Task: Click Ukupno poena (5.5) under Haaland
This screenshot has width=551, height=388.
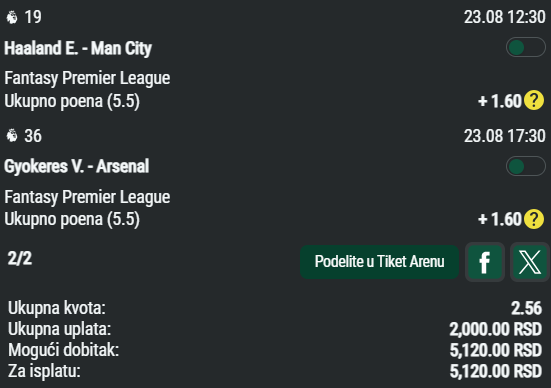Action: 72,101
